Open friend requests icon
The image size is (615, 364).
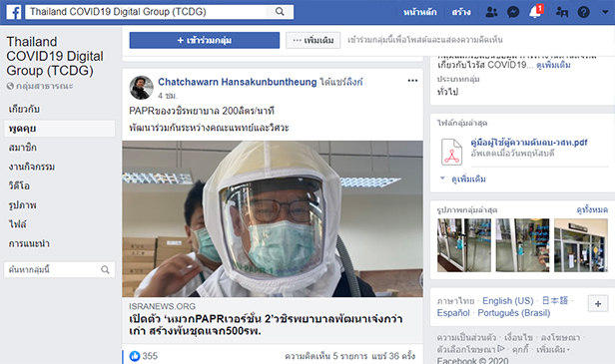[491, 12]
